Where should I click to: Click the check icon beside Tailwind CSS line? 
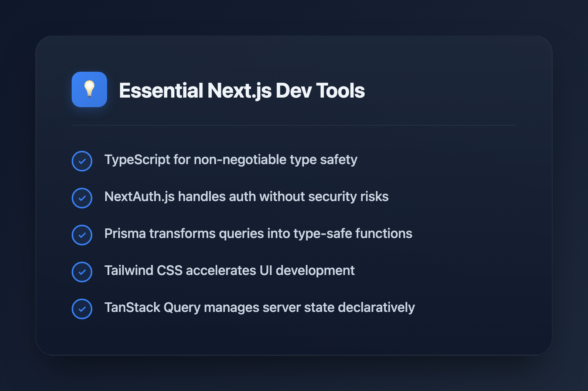click(82, 272)
